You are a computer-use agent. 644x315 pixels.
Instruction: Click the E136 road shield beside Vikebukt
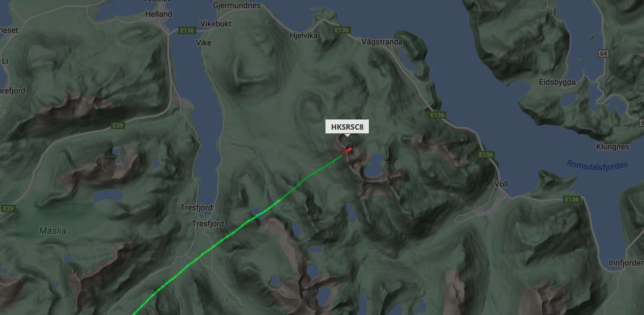pyautogui.click(x=187, y=31)
